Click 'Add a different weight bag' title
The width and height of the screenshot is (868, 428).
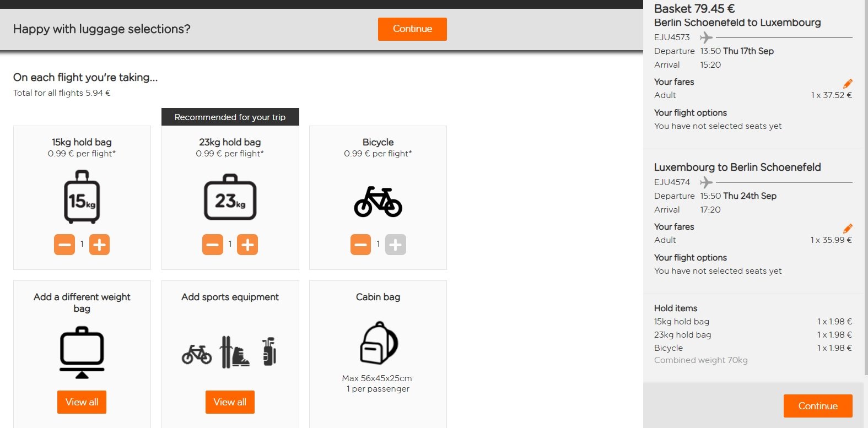pyautogui.click(x=82, y=302)
